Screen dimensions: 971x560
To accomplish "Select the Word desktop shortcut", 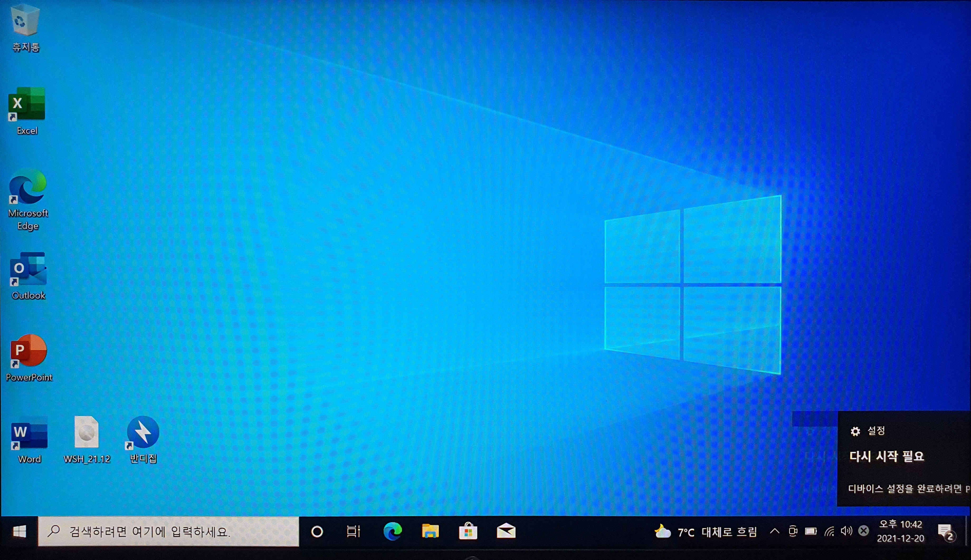I will (x=29, y=440).
